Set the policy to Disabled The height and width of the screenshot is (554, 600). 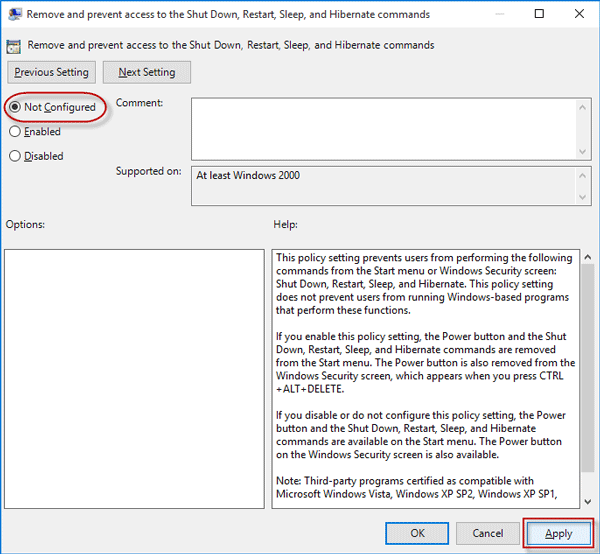pyautogui.click(x=15, y=156)
